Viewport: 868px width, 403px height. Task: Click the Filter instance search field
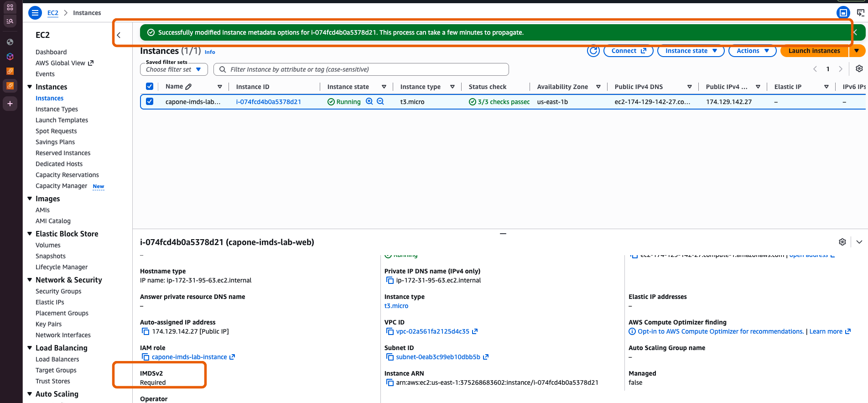(x=361, y=69)
